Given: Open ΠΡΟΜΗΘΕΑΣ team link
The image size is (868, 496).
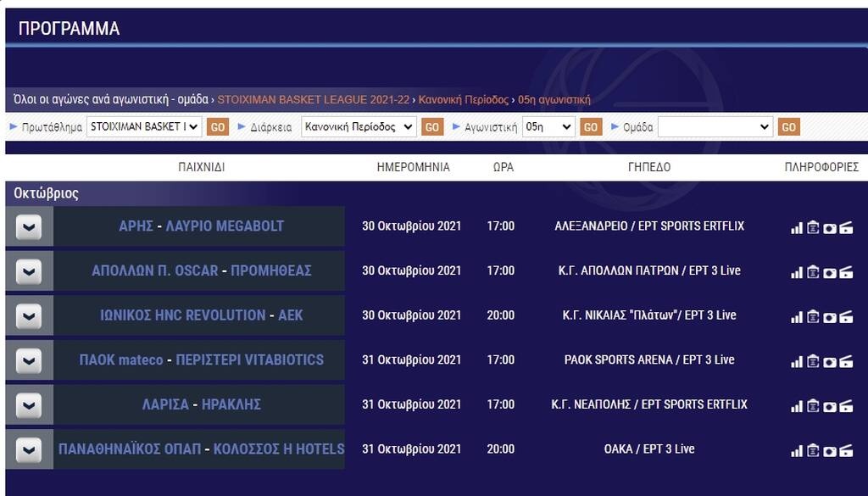Looking at the screenshot, I should click(271, 270).
